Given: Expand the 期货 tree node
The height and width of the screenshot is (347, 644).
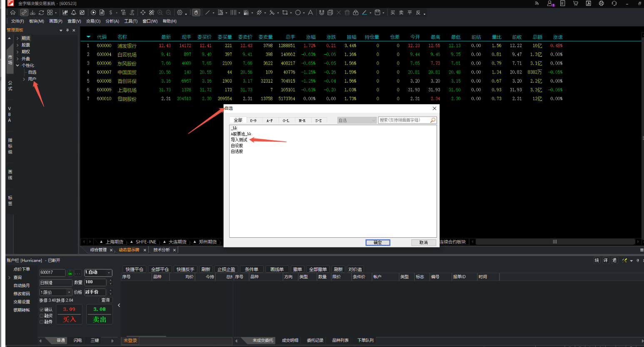Looking at the screenshot, I should point(17,38).
